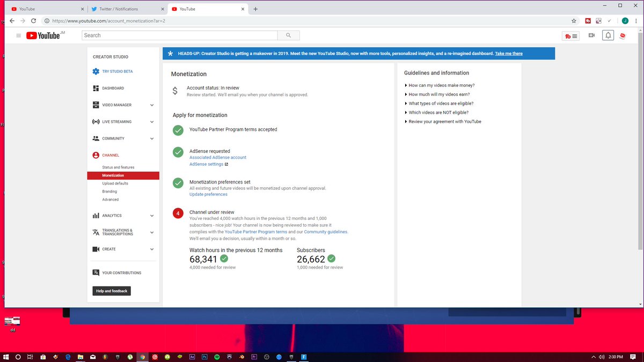
Task: Click 'Take me there' link in banner
Action: click(509, 54)
